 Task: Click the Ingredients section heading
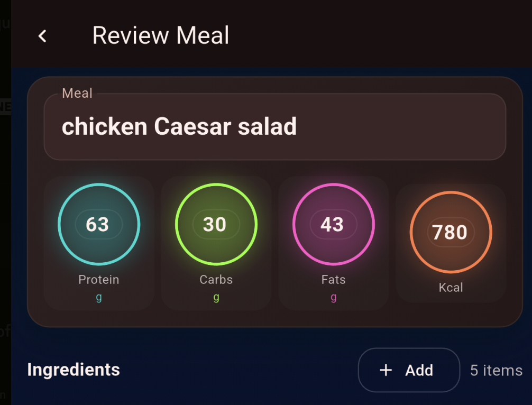pyautogui.click(x=73, y=370)
